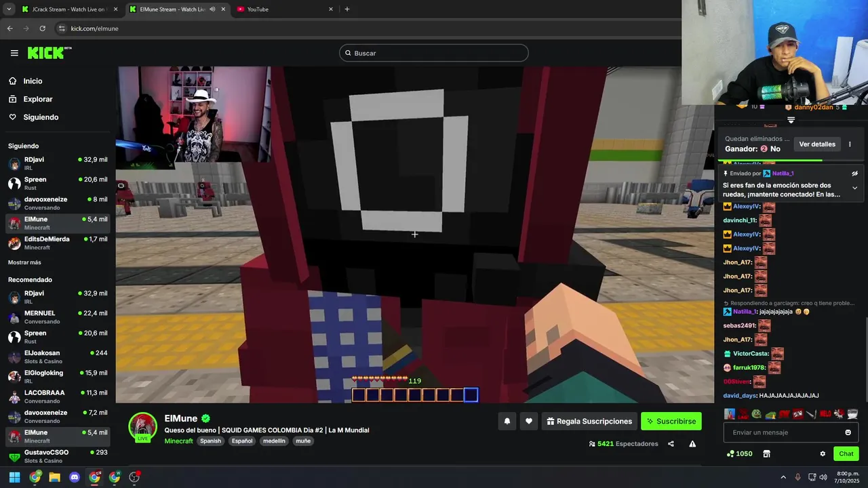Image resolution: width=868 pixels, height=488 pixels.
Task: Open Explorar in sidebar
Action: coord(37,99)
